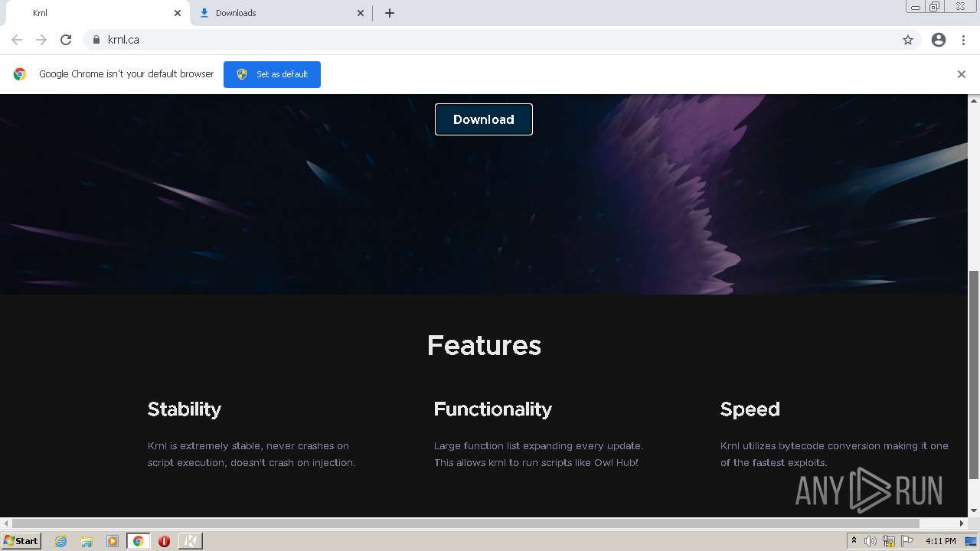This screenshot has width=980, height=551.
Task: Click the address bar URL krnl.ca
Action: coord(123,40)
